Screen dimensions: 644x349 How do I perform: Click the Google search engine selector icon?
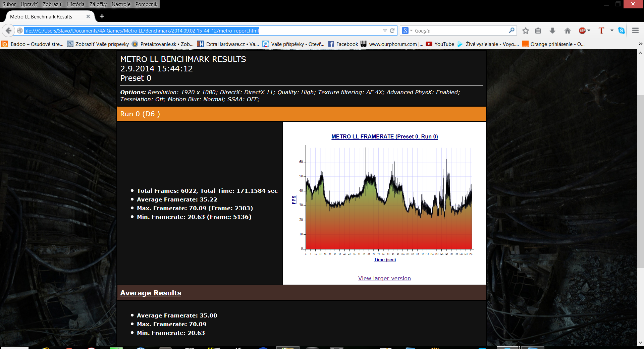pyautogui.click(x=407, y=31)
